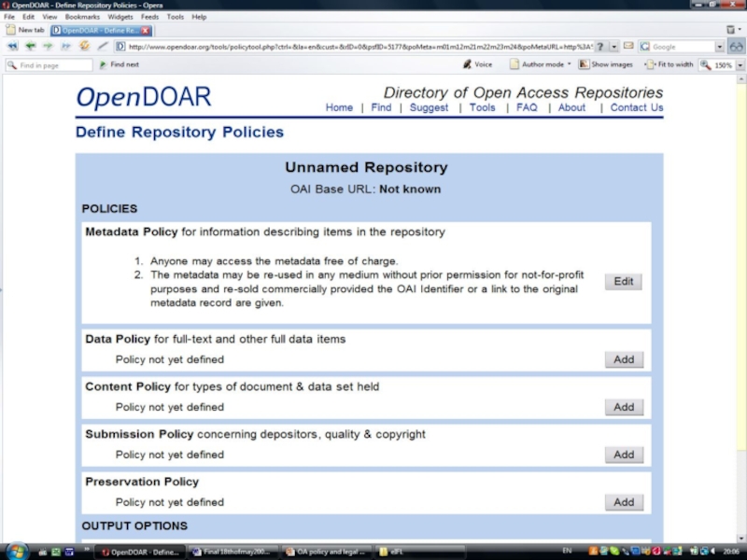Open the Google search engine dropdown
Screen dimensions: 747x560
click(719, 47)
